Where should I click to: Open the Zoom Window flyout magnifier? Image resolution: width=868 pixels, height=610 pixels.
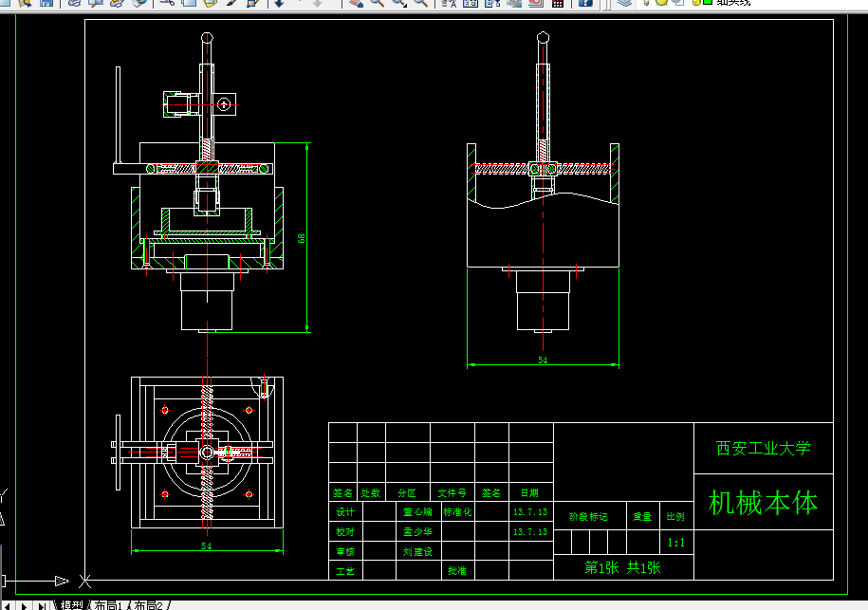[399, 3]
